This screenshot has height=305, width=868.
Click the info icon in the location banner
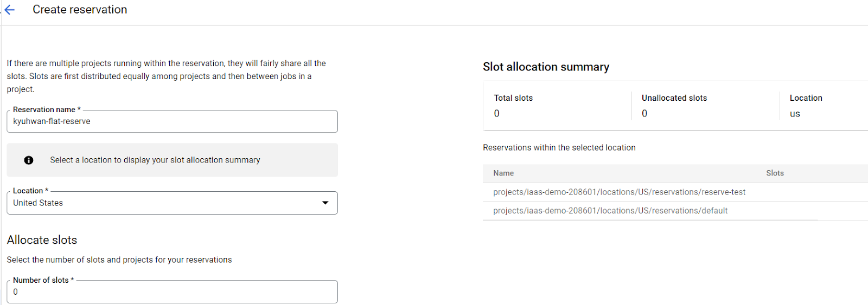coord(29,160)
